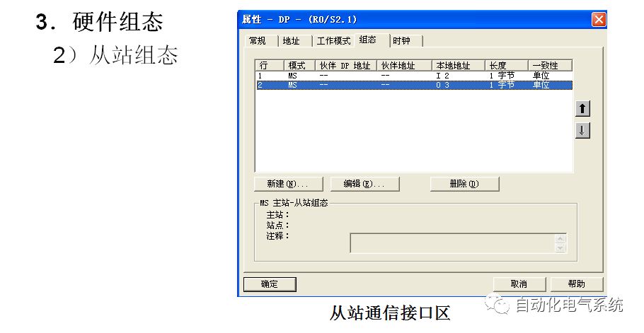Select row 2 with local address O 3
644x333 pixels.
click(414, 85)
